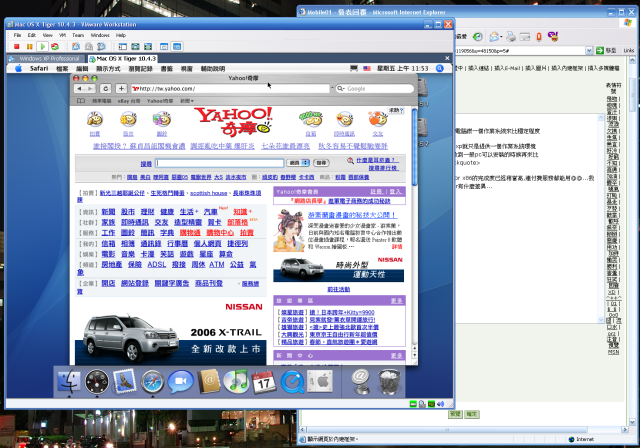Click Nissan 2006 X-TRAIL banner ad
Viewport: 640px width, 448px height.
click(171, 332)
